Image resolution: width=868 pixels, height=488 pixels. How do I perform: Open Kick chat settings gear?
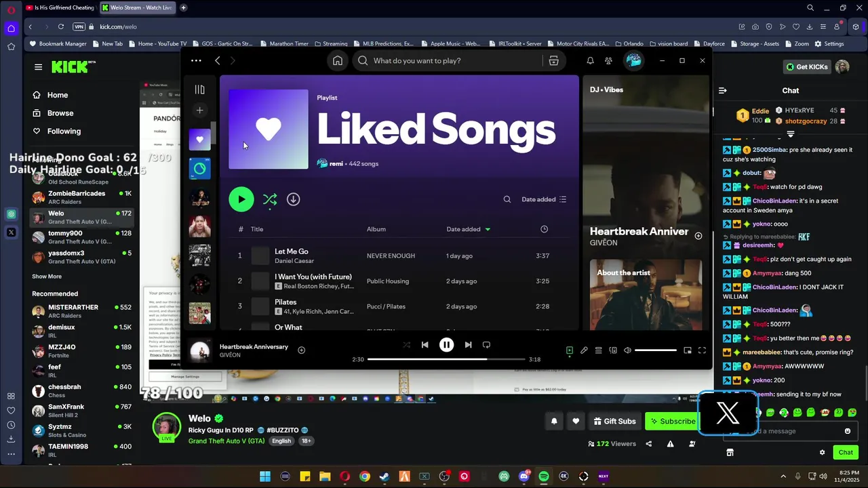point(823,452)
